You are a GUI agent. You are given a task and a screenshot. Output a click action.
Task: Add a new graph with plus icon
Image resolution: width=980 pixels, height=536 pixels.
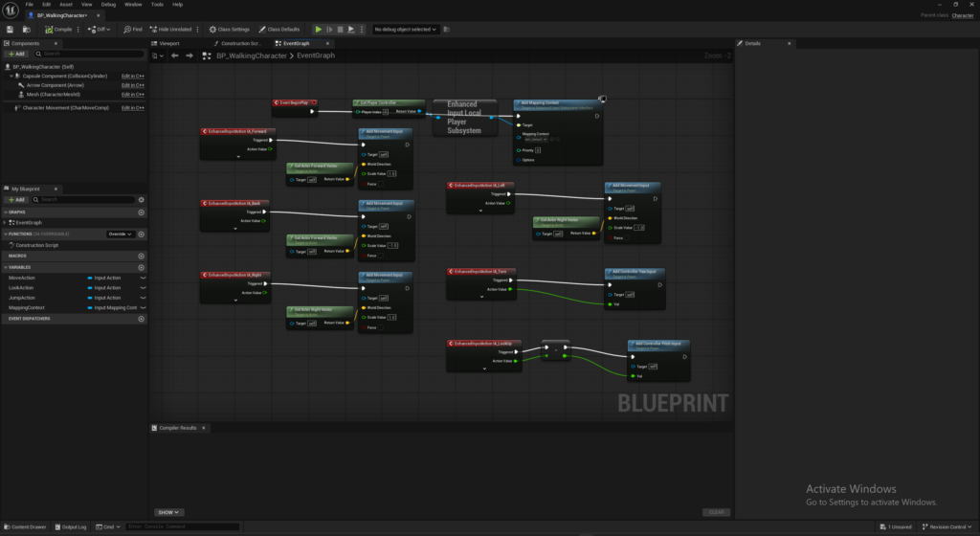coord(142,212)
